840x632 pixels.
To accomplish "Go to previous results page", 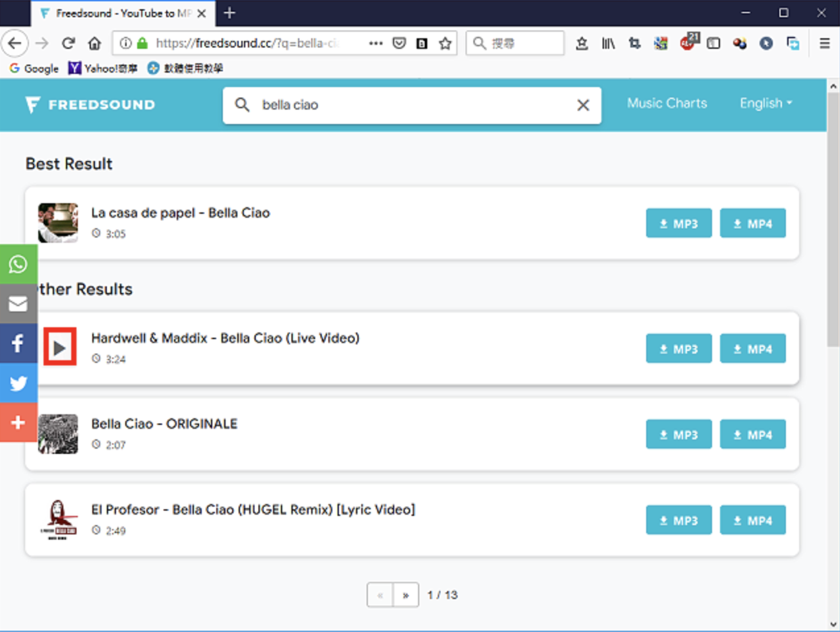I will (380, 595).
